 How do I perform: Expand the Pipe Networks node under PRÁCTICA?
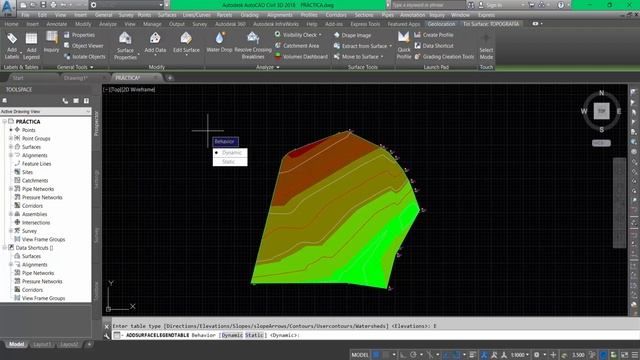tap(11, 189)
